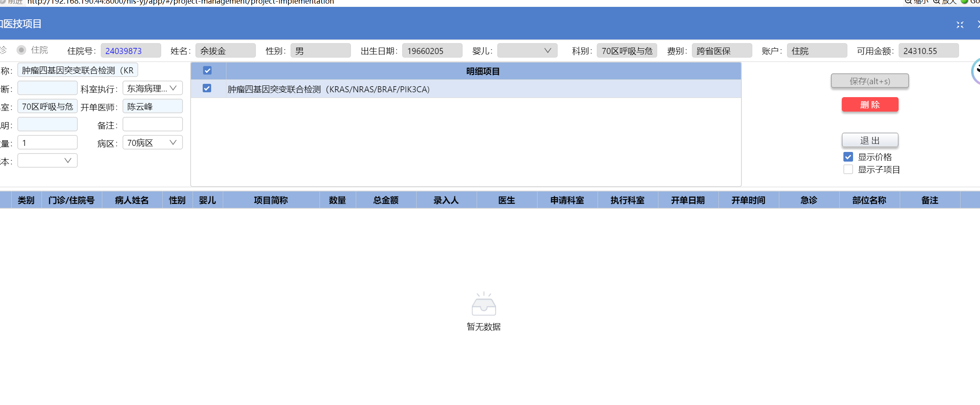Click the 急诊 column header
The width and height of the screenshot is (980, 405).
pos(809,200)
